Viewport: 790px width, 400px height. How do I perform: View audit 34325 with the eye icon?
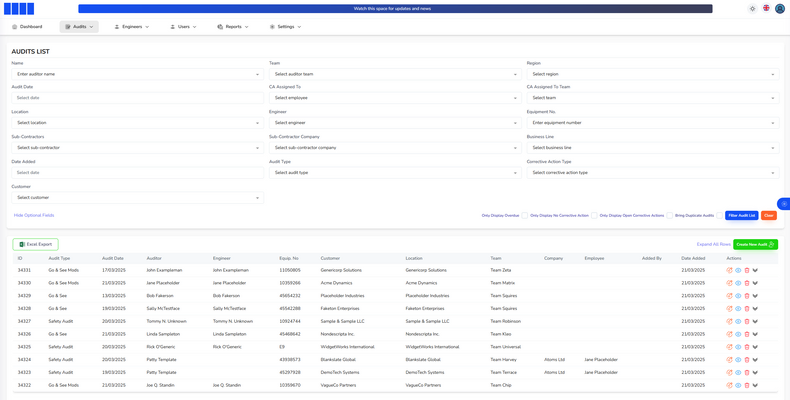(738, 347)
